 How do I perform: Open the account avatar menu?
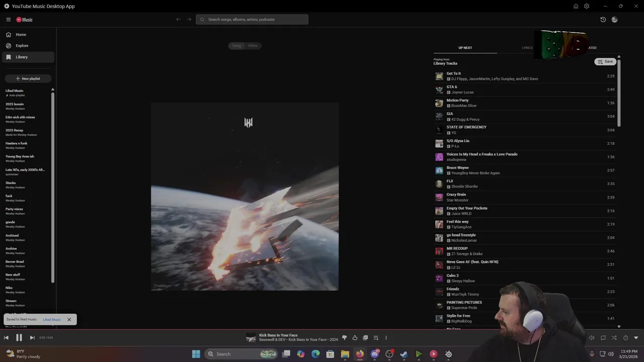[x=614, y=20]
